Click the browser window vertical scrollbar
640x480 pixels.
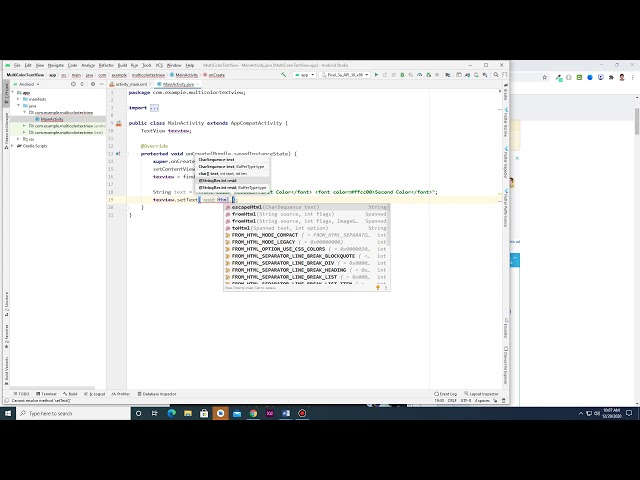point(637,121)
